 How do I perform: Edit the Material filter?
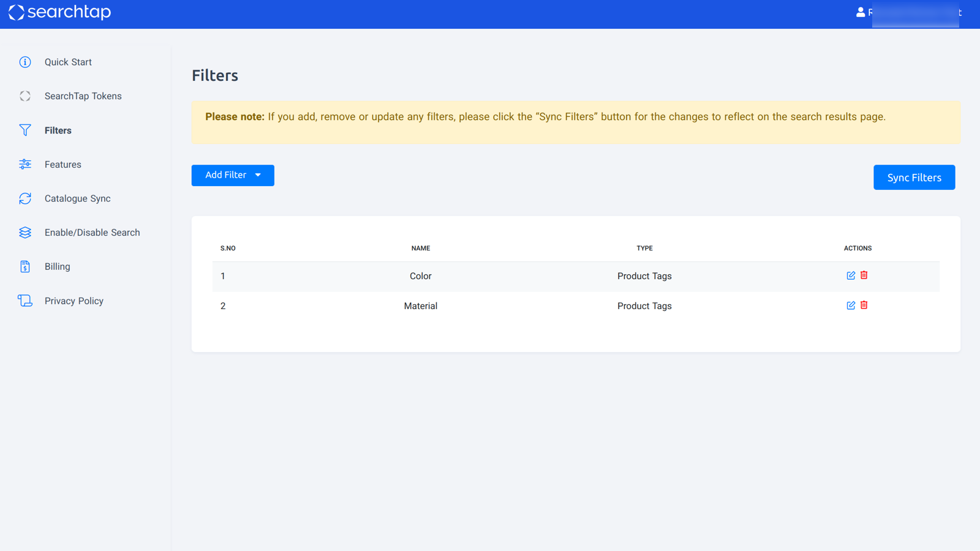[x=851, y=305]
